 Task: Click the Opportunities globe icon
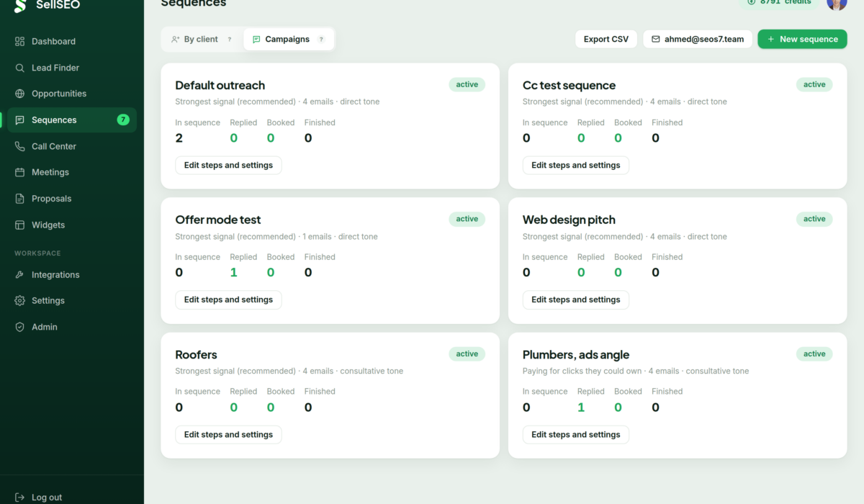click(x=19, y=94)
